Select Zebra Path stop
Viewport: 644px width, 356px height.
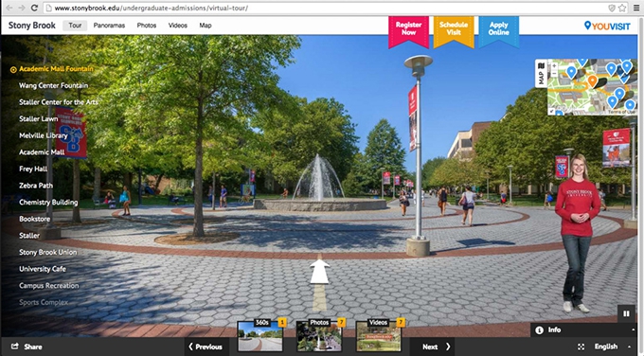click(x=36, y=186)
